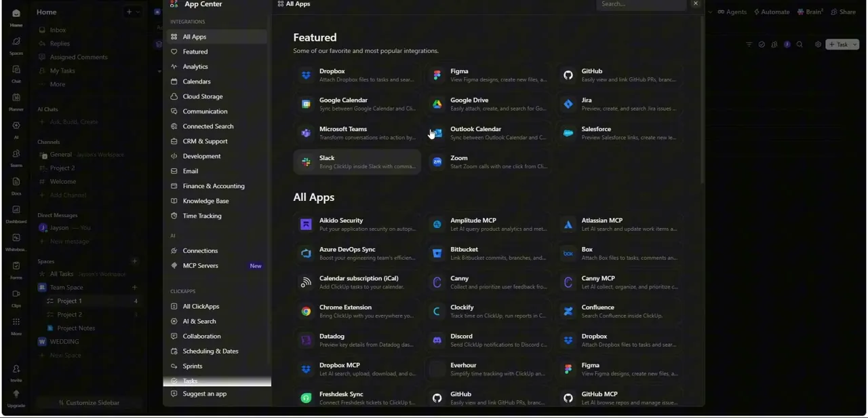
Task: Open Sprints ClickApps
Action: point(217,366)
